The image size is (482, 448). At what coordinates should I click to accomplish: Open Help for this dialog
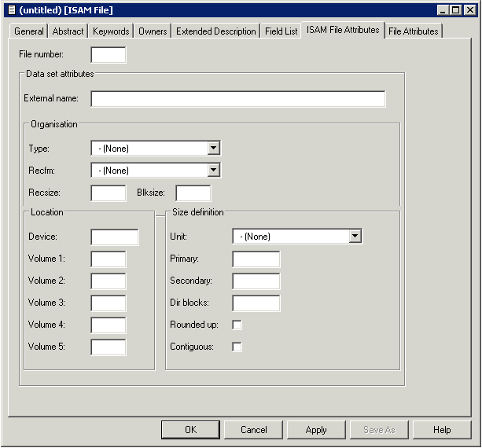(x=442, y=430)
